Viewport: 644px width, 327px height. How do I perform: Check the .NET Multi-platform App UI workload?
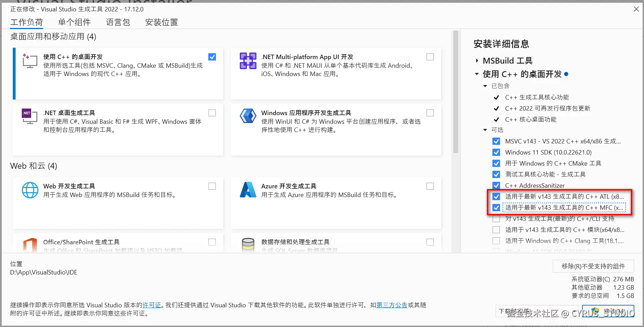coord(430,57)
